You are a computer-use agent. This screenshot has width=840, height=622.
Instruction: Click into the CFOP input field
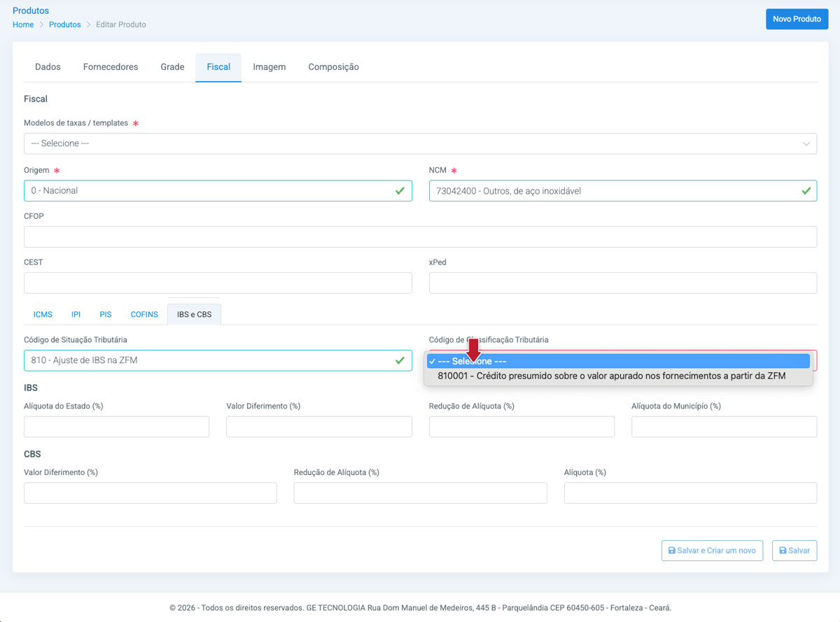(420, 237)
